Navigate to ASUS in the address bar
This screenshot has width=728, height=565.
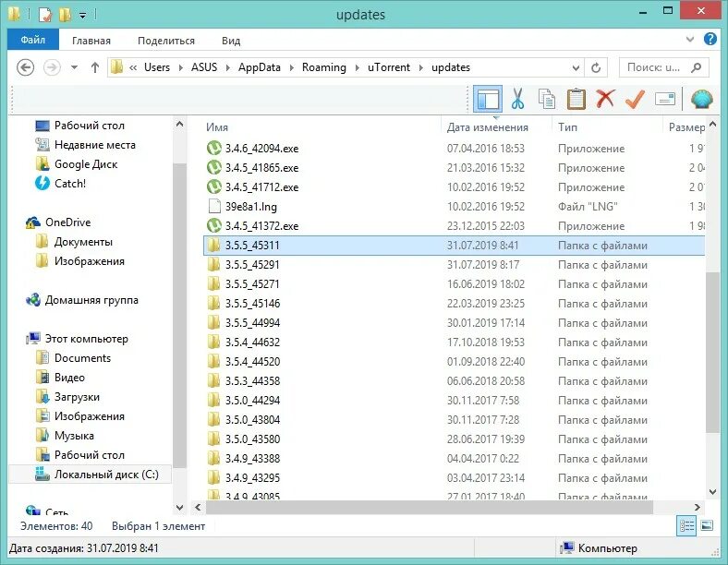click(204, 67)
